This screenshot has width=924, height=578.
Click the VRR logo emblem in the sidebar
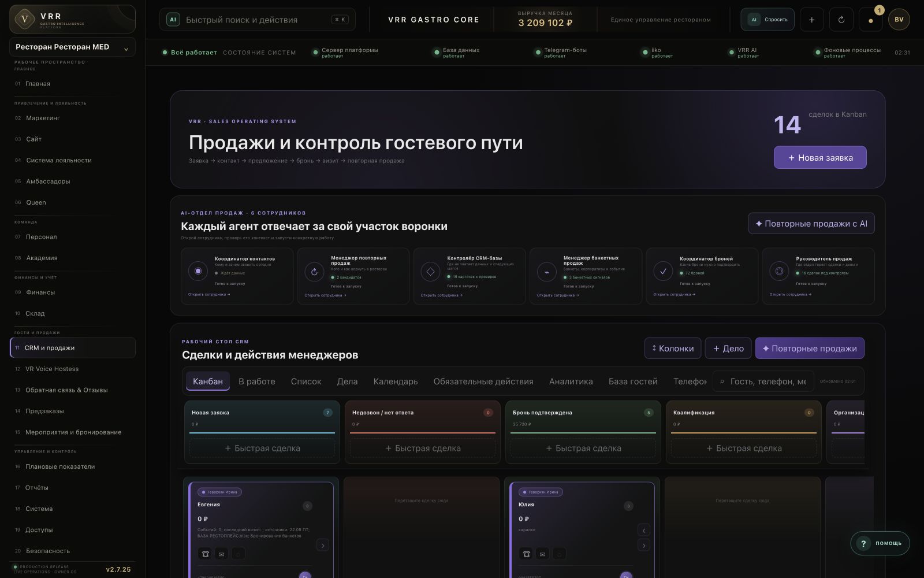point(24,19)
